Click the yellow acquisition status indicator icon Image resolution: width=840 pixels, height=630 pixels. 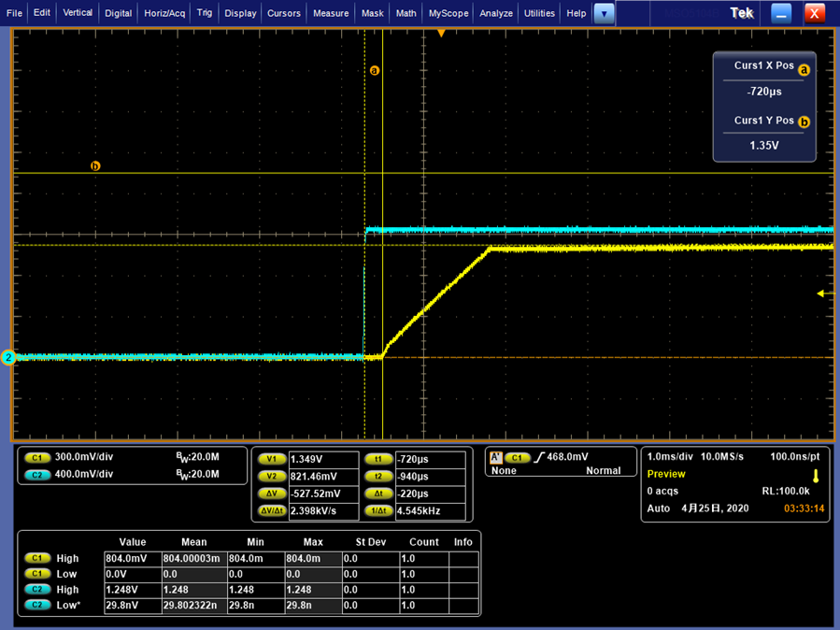coord(816,476)
